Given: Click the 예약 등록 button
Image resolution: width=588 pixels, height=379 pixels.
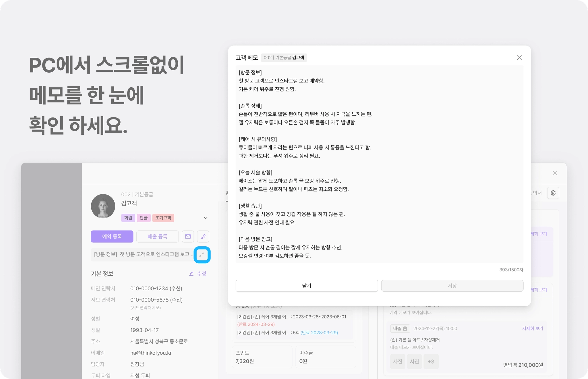Looking at the screenshot, I should [112, 236].
